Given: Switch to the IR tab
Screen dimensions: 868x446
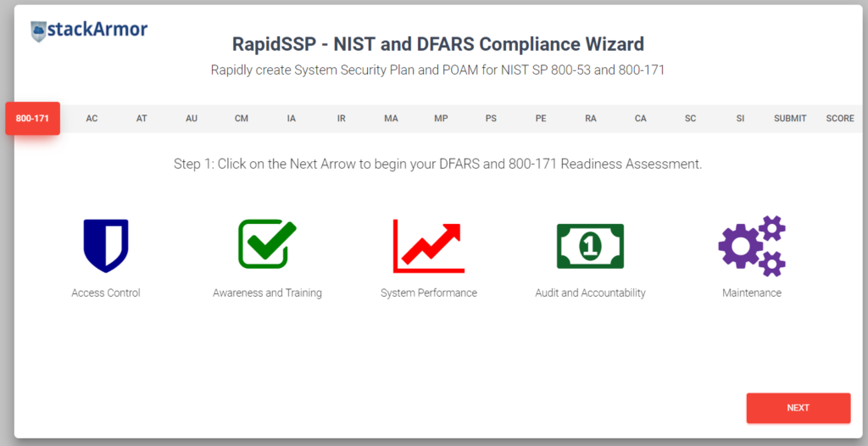Looking at the screenshot, I should click(341, 119).
